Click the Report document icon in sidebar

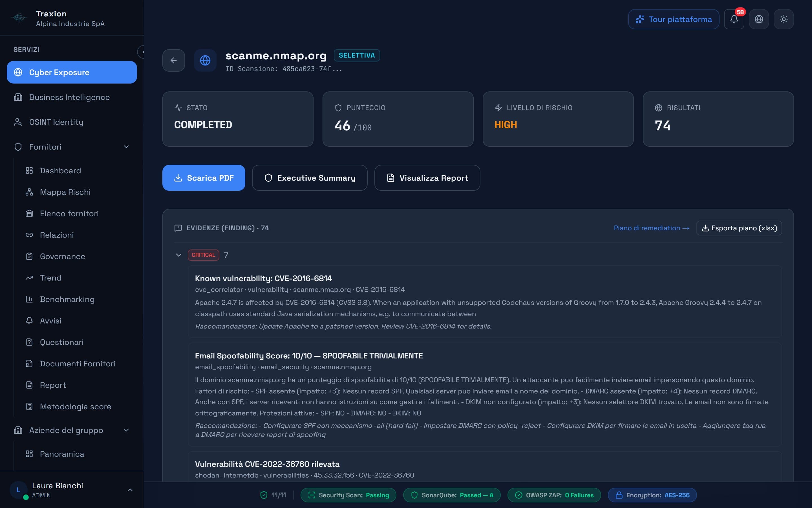(29, 385)
